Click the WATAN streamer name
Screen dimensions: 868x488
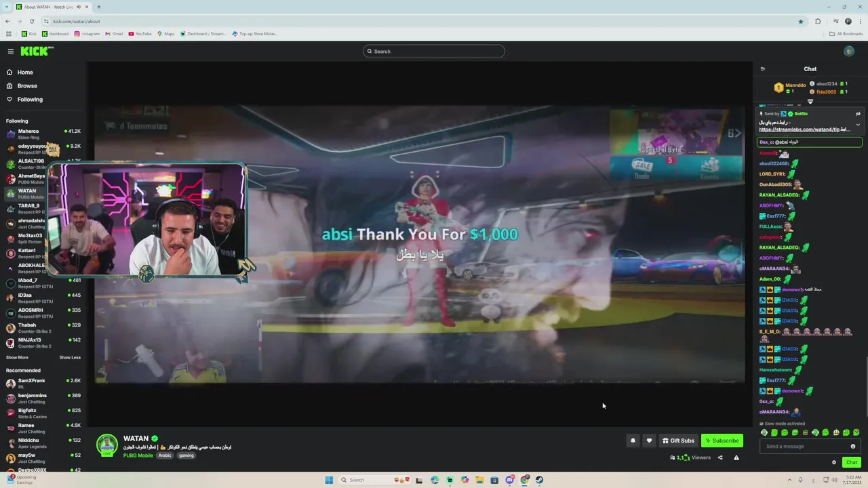[x=136, y=439]
